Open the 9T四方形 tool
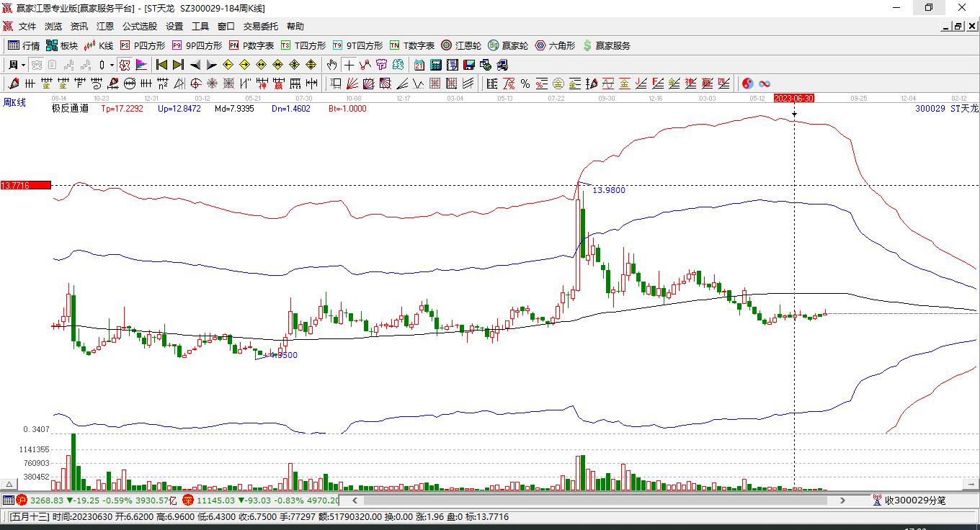Viewport: 980px width, 530px height. pyautogui.click(x=357, y=45)
